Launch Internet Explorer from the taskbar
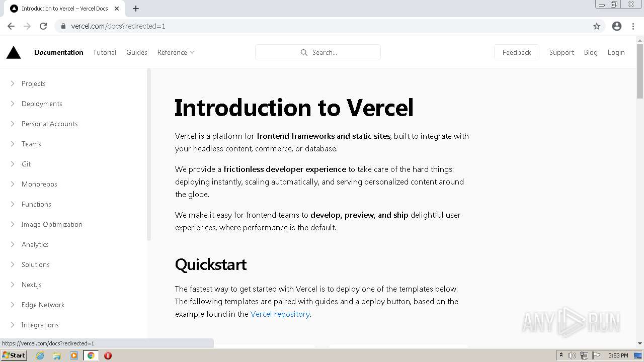Image resolution: width=644 pixels, height=362 pixels. click(x=40, y=355)
